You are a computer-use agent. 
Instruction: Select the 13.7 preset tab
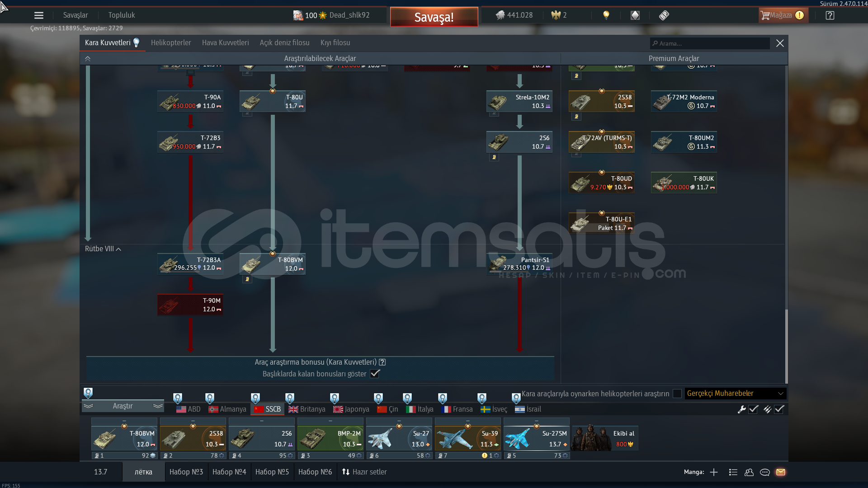tap(100, 472)
